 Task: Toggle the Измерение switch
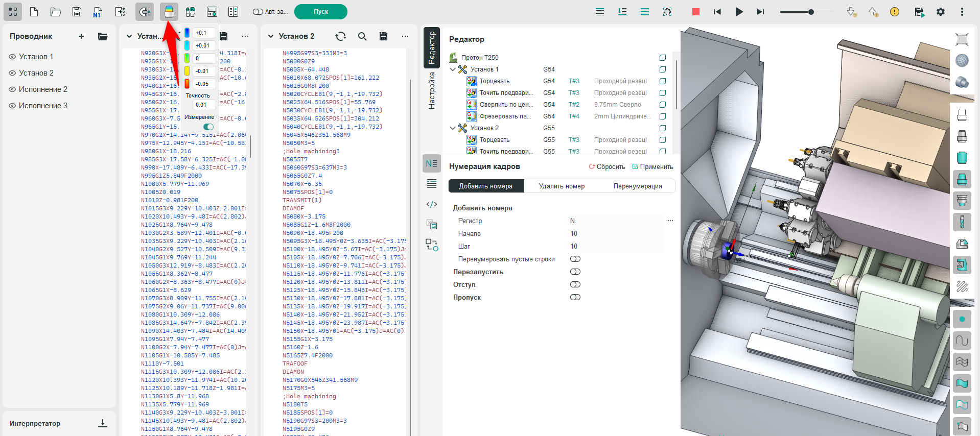[x=208, y=127]
